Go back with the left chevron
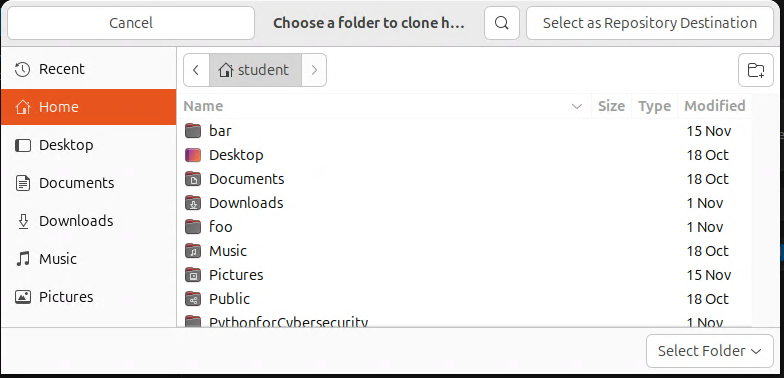Viewport: 784px width, 378px height. (196, 70)
